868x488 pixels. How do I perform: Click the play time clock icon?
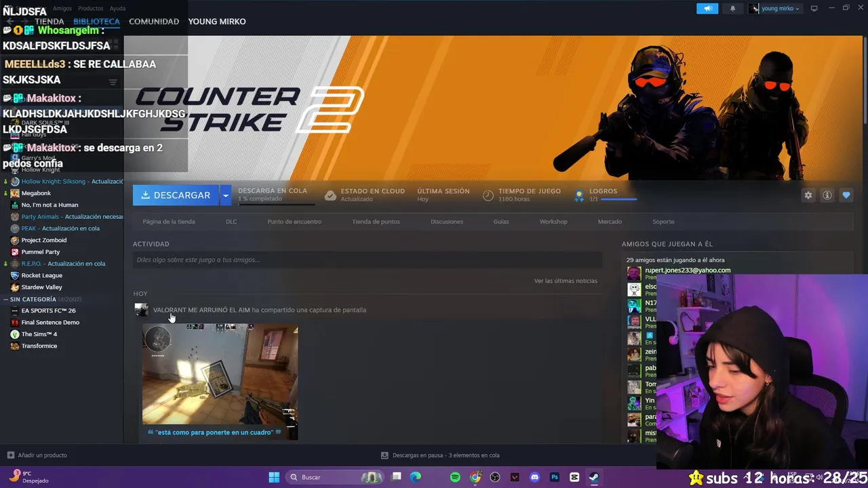[x=488, y=195]
